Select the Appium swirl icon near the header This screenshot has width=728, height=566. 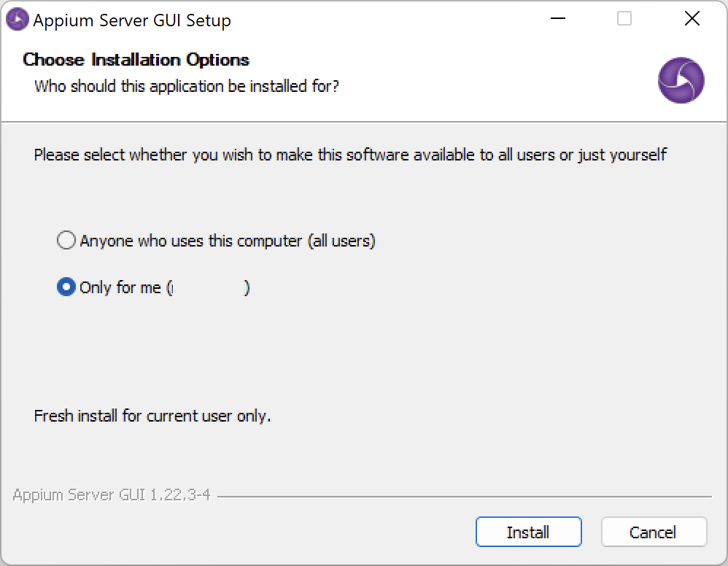click(681, 80)
